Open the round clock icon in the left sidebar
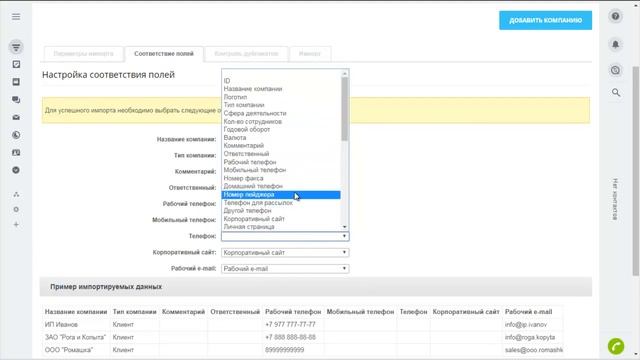Image resolution: width=640 pixels, height=360 pixels. pos(16,135)
